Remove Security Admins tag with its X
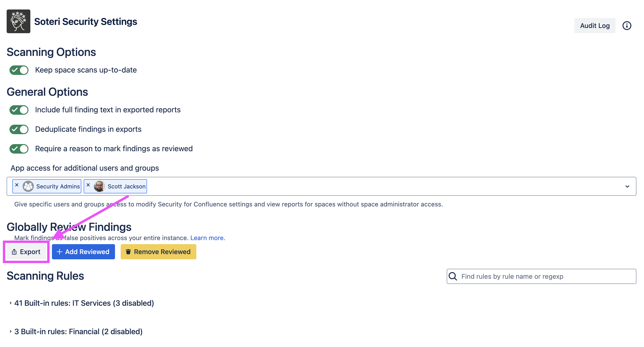This screenshot has width=644, height=347. pos(17,185)
